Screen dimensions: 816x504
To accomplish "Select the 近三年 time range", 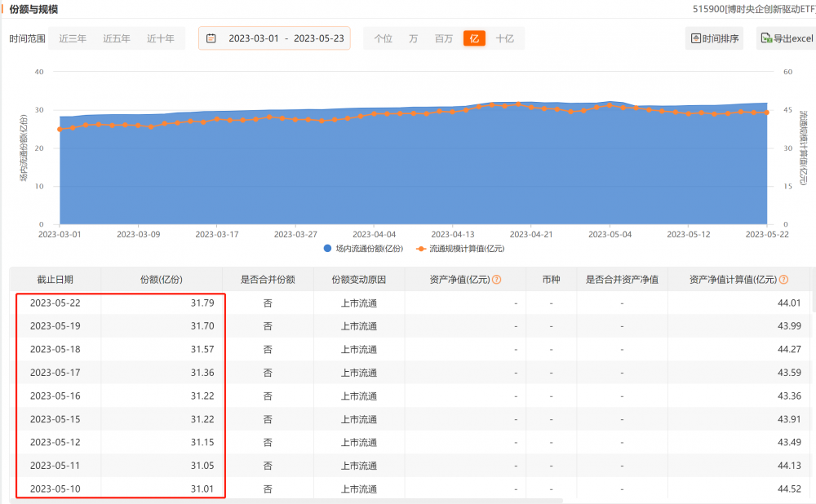I will pyautogui.click(x=73, y=38).
